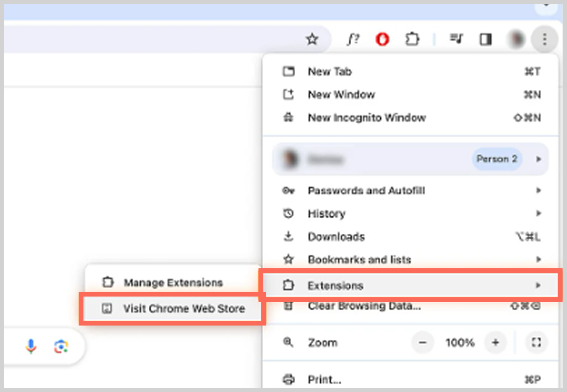Open a New Incognito Window
The height and width of the screenshot is (392, 567).
point(367,118)
